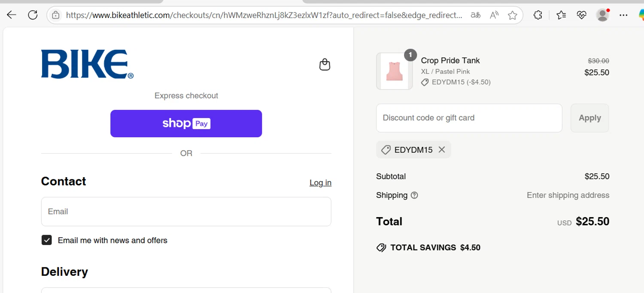This screenshot has height=293, width=644.
Task: Click the crossed-out $30.00 price
Action: coord(598,61)
